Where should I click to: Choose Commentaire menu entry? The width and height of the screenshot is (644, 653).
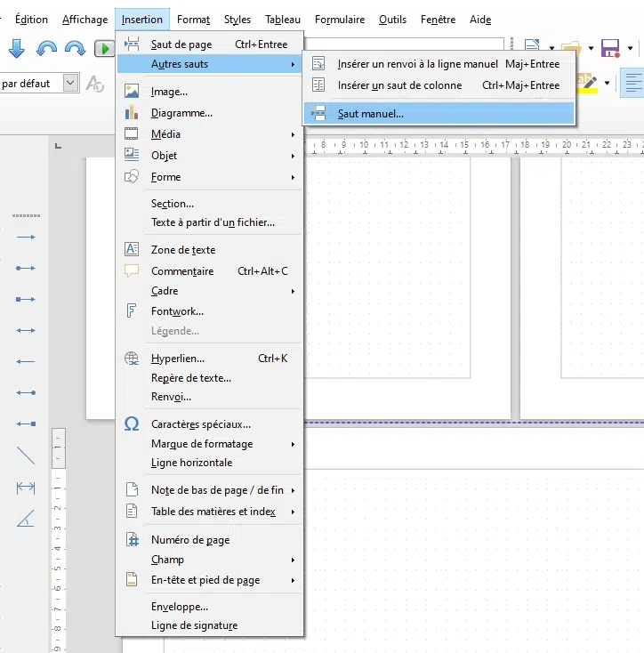coord(209,271)
